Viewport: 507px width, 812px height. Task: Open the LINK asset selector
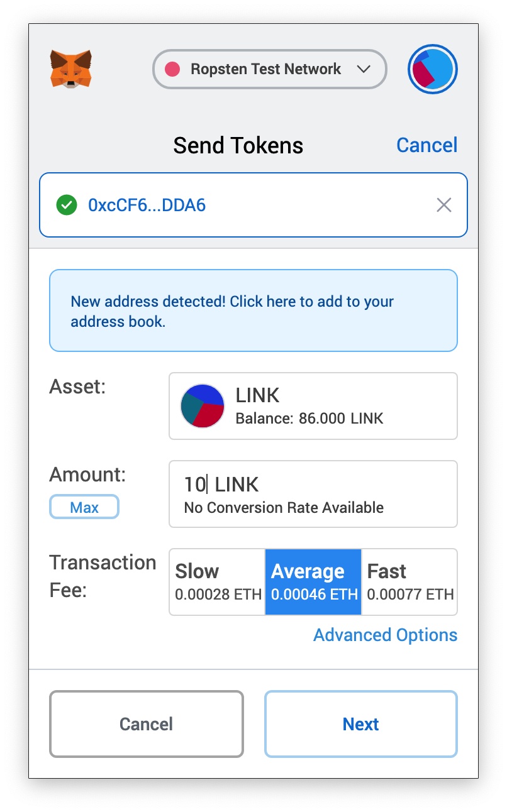tap(313, 406)
